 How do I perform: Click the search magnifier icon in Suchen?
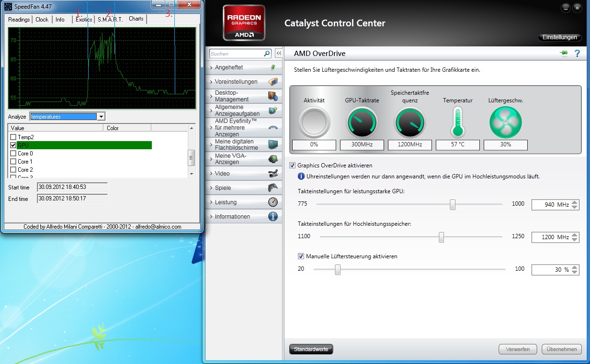click(267, 54)
